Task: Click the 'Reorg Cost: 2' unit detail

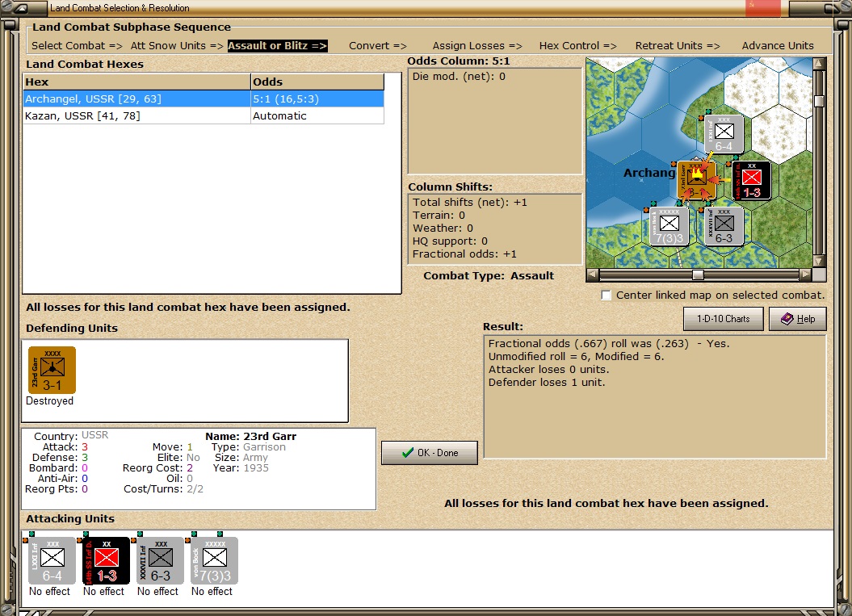Action: (157, 467)
